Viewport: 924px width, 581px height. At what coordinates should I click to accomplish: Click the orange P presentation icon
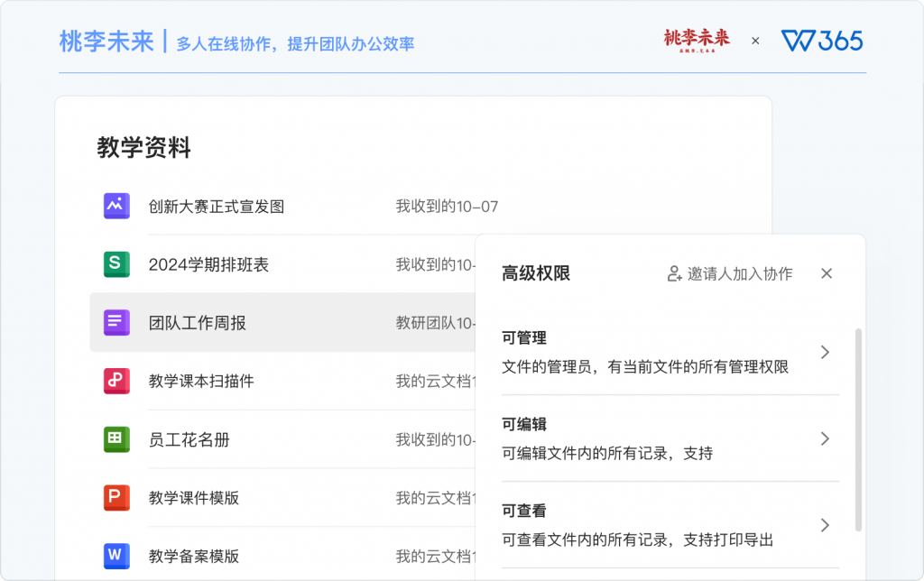[x=116, y=497]
